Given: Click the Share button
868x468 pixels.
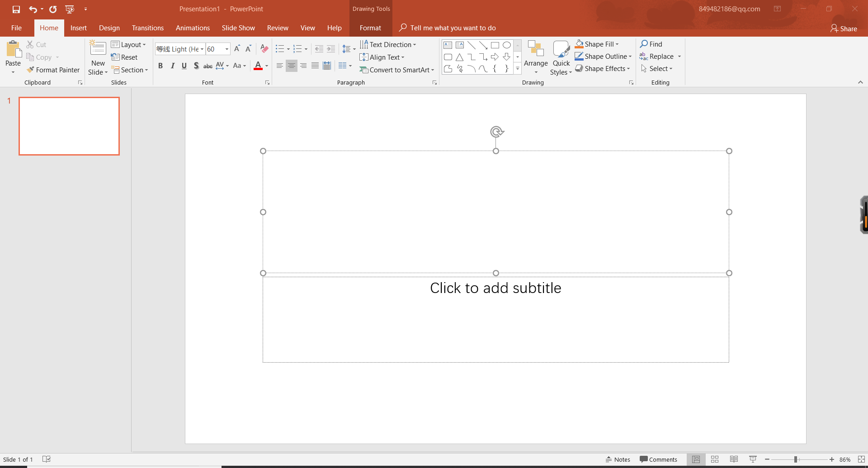Looking at the screenshot, I should (844, 28).
